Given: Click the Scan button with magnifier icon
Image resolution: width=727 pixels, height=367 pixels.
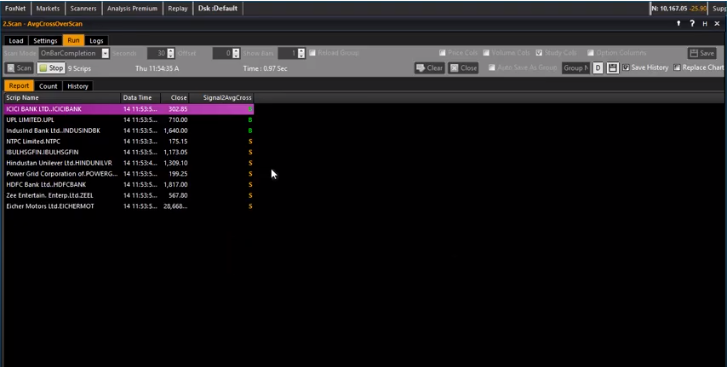Looking at the screenshot, I should 19,68.
